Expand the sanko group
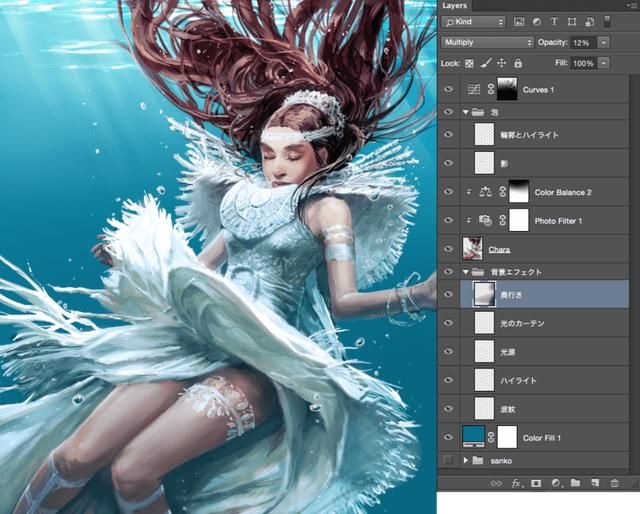This screenshot has width=640, height=514. pos(466,460)
